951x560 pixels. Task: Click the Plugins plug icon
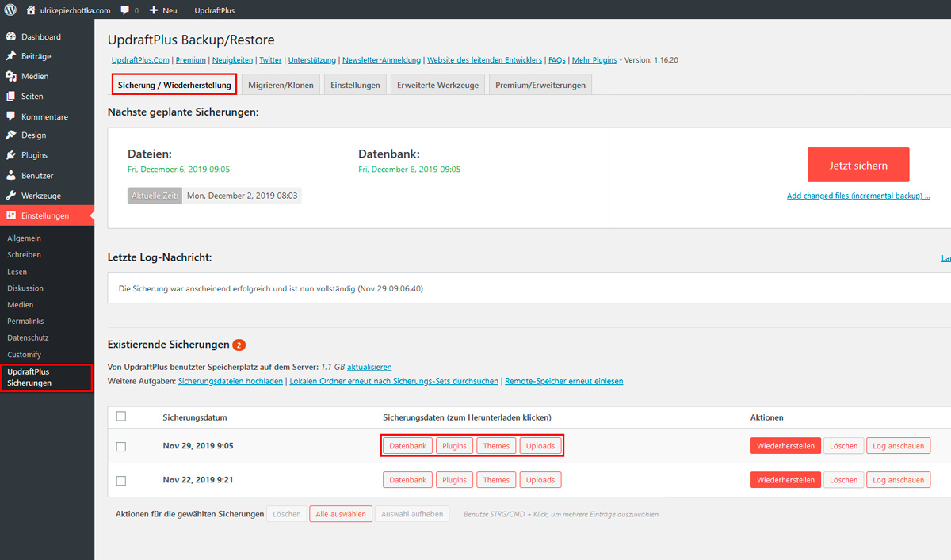coord(11,155)
